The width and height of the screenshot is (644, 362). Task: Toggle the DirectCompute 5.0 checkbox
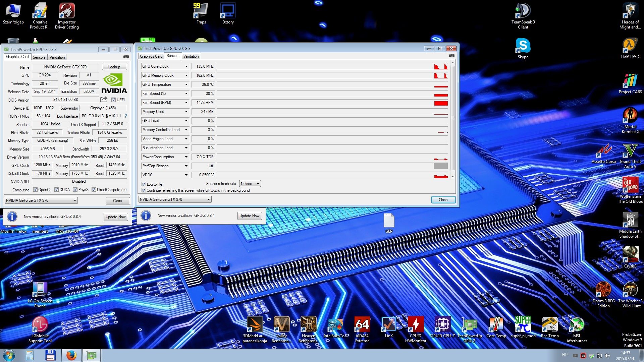point(94,190)
